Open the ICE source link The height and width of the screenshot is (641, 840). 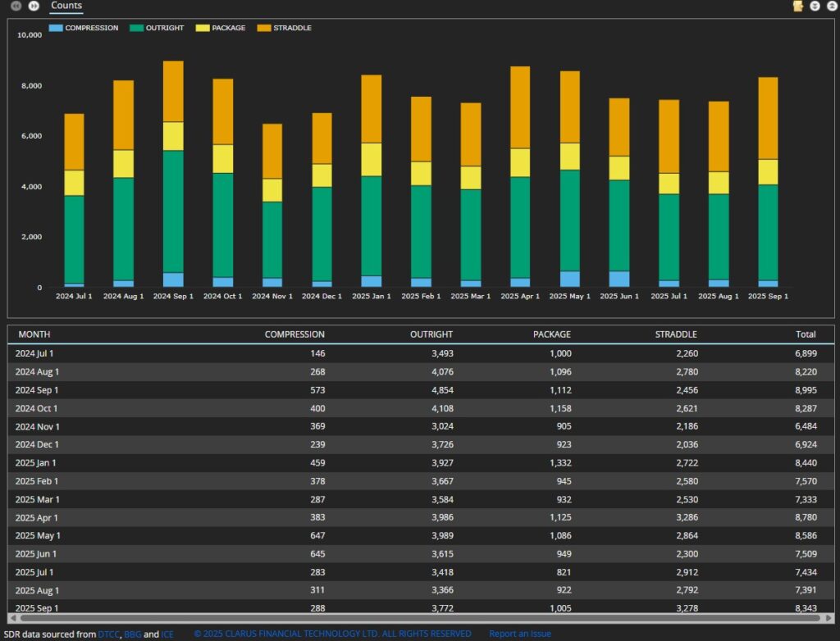click(x=167, y=634)
